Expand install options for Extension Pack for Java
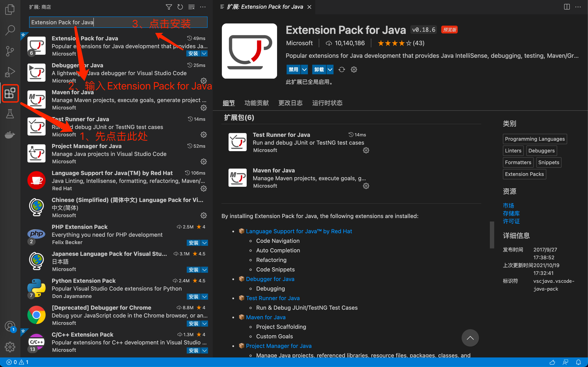Image resolution: width=588 pixels, height=367 pixels. pos(204,53)
